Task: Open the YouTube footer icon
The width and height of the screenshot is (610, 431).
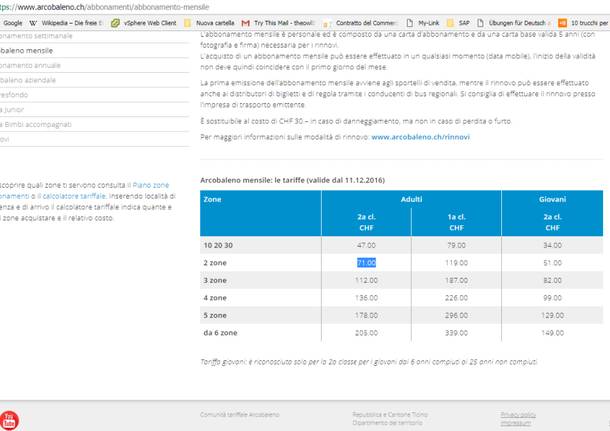Action: point(9,420)
